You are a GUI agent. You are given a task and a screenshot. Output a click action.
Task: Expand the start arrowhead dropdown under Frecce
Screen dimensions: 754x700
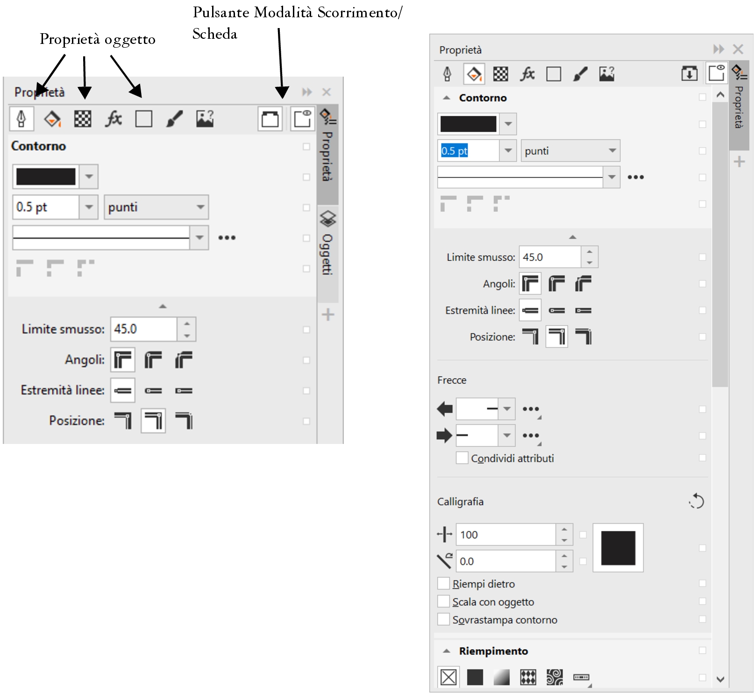pos(506,409)
